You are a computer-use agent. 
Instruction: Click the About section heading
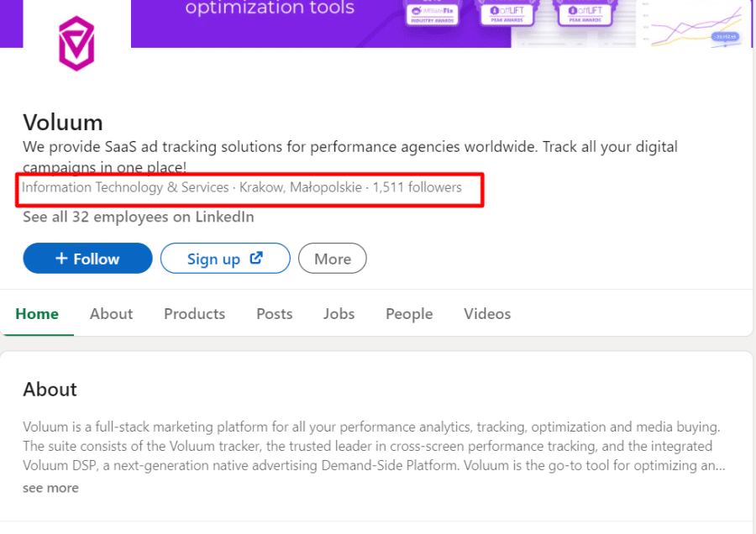click(50, 390)
